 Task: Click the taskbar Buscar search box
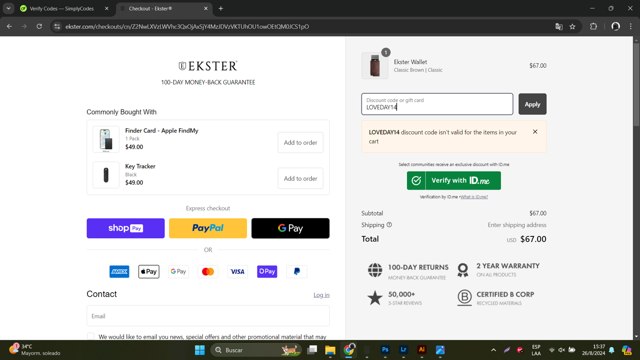(x=256, y=350)
